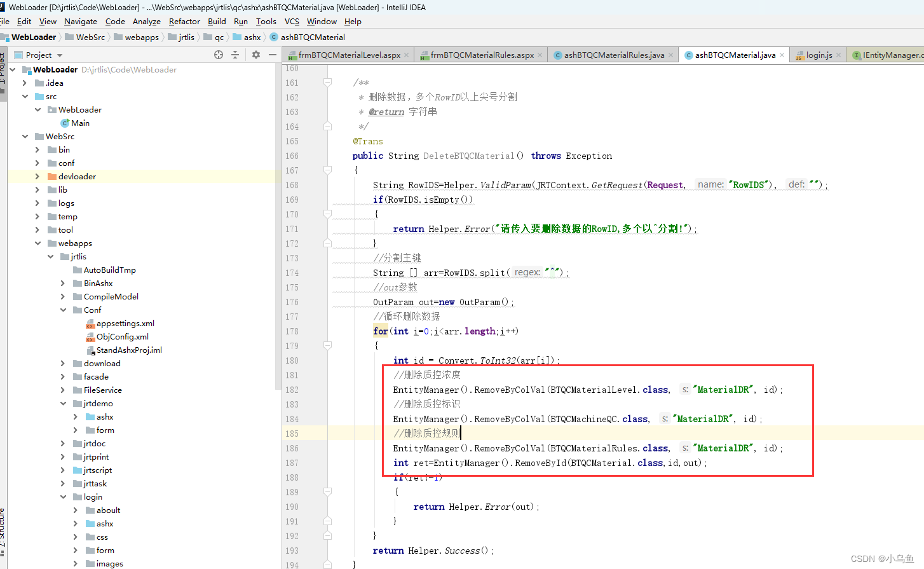Open the Window menu
This screenshot has height=569, width=924.
322,21
